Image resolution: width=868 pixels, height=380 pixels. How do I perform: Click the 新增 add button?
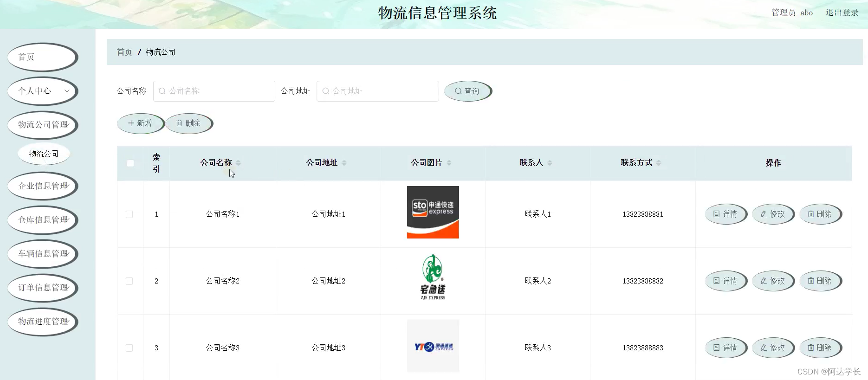tap(141, 123)
